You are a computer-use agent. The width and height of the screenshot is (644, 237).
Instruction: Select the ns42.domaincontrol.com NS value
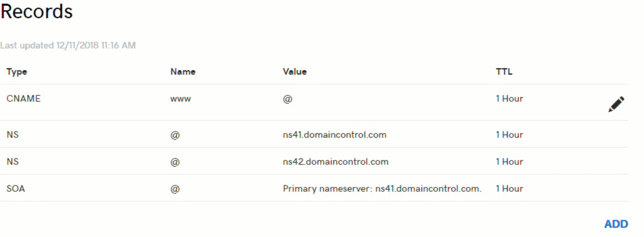click(336, 162)
